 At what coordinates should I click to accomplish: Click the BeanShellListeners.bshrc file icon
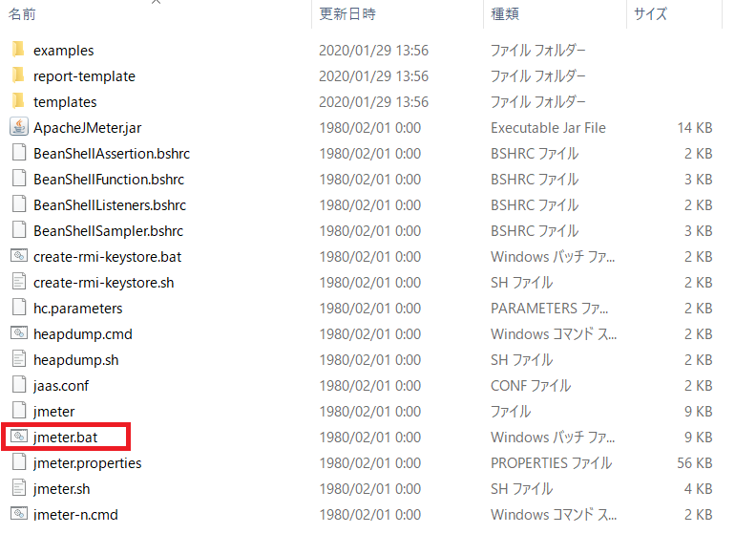click(x=19, y=204)
